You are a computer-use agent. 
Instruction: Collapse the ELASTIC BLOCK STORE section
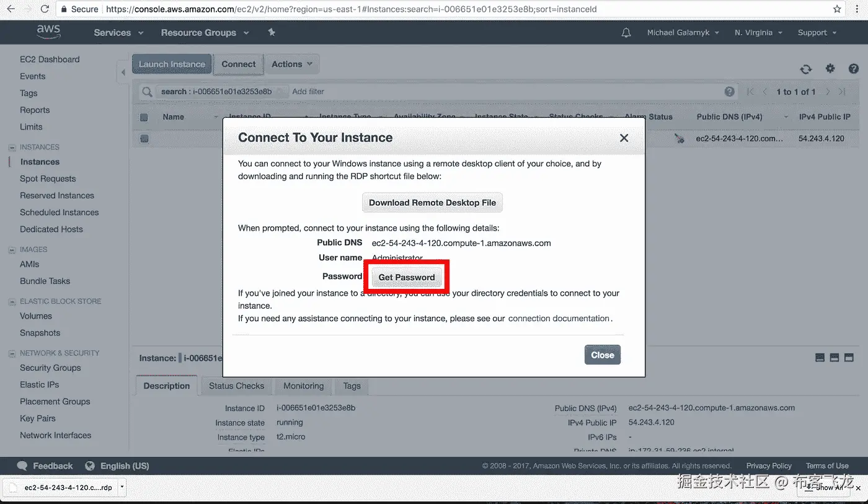[x=12, y=302]
